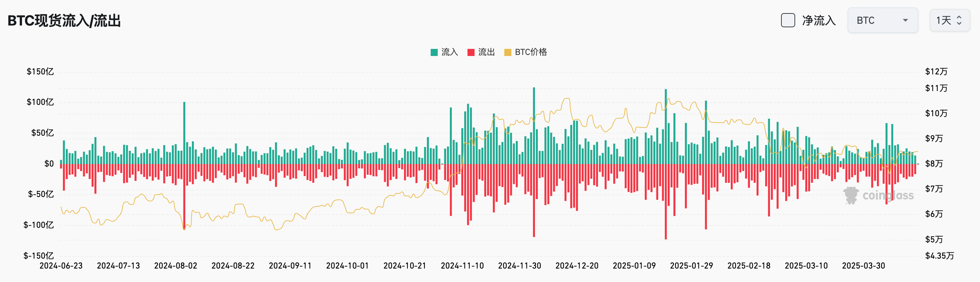Click the BTC dropdown caret arrow
The image size is (980, 282).
[905, 20]
